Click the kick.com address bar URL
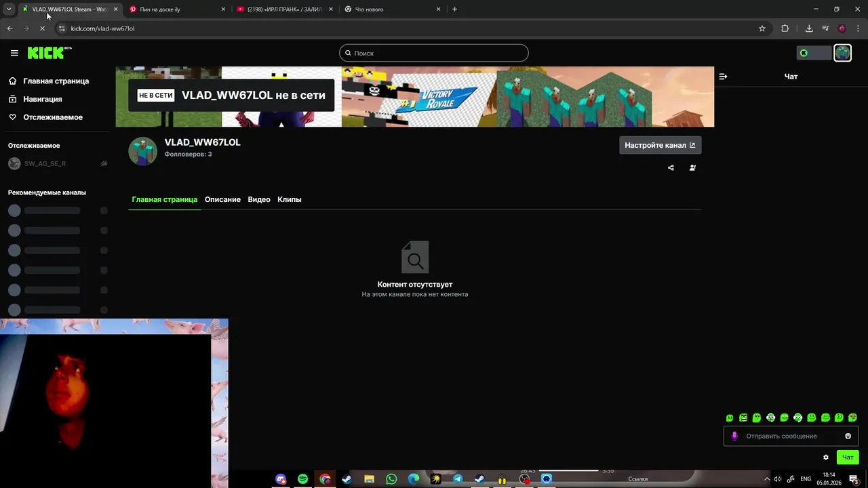The width and height of the screenshot is (868, 488). coord(102,28)
